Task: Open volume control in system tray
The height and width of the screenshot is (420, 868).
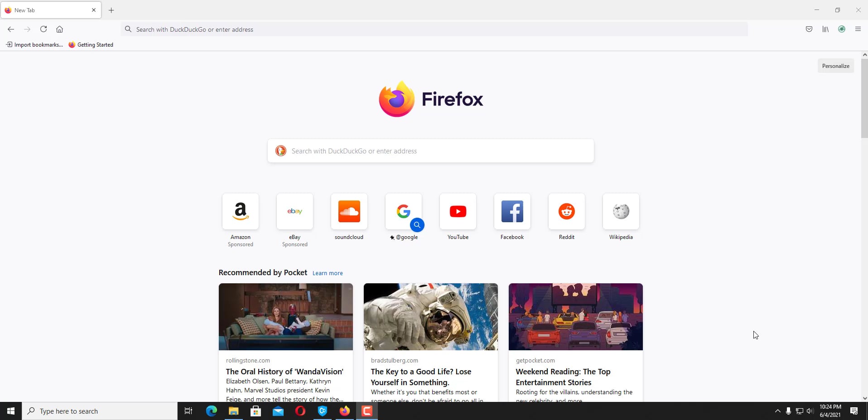Action: pyautogui.click(x=810, y=411)
